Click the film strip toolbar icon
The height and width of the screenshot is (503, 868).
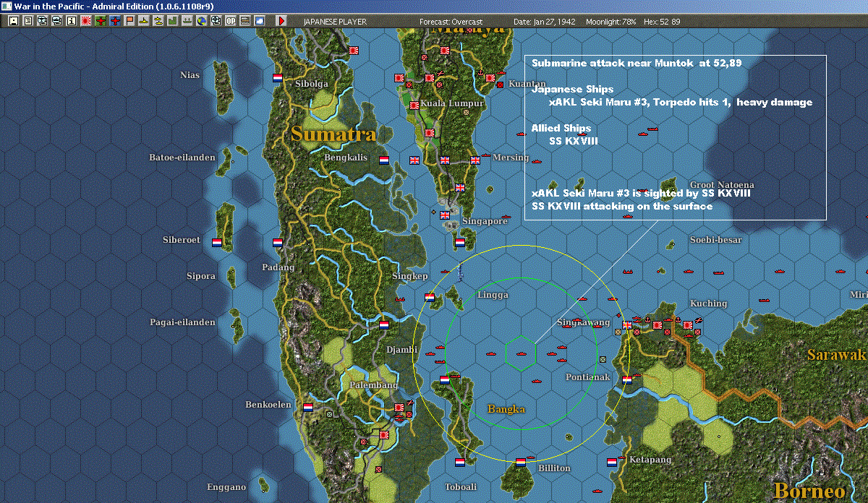[245, 21]
